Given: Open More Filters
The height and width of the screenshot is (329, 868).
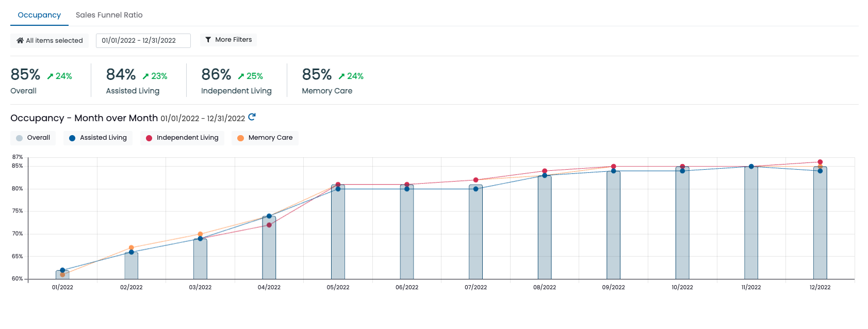Looking at the screenshot, I should click(x=228, y=40).
